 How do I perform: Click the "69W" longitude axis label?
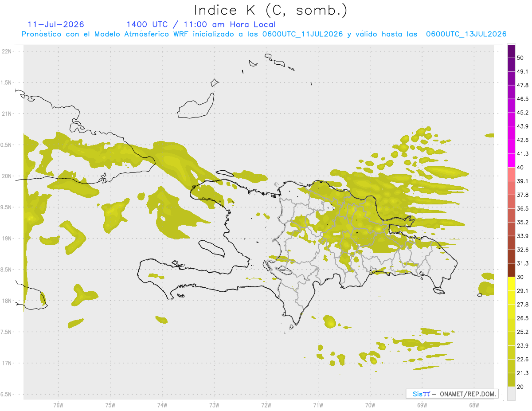point(422,405)
